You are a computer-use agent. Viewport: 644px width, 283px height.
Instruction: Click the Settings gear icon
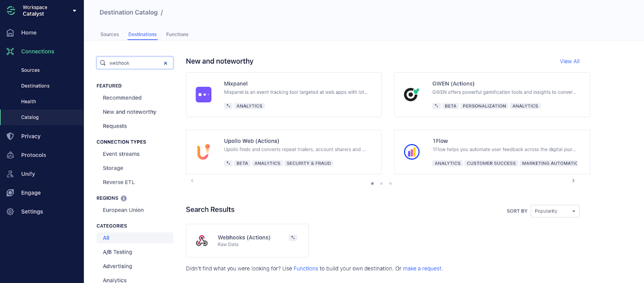coord(10,212)
